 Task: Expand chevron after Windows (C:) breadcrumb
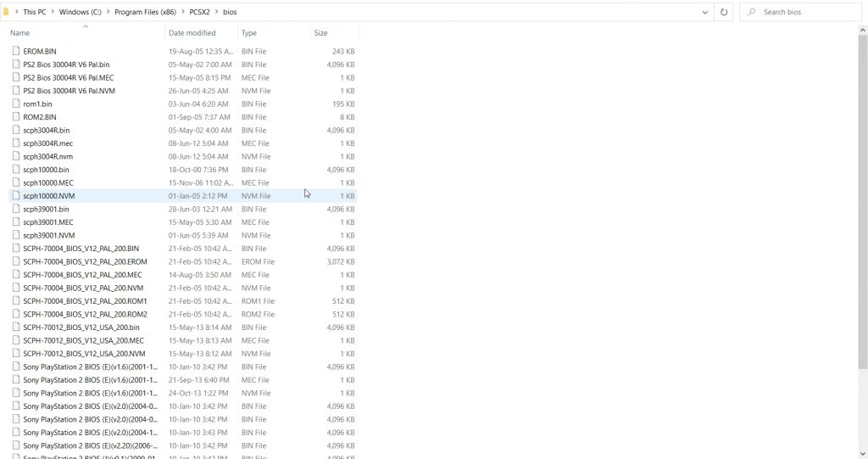click(108, 12)
